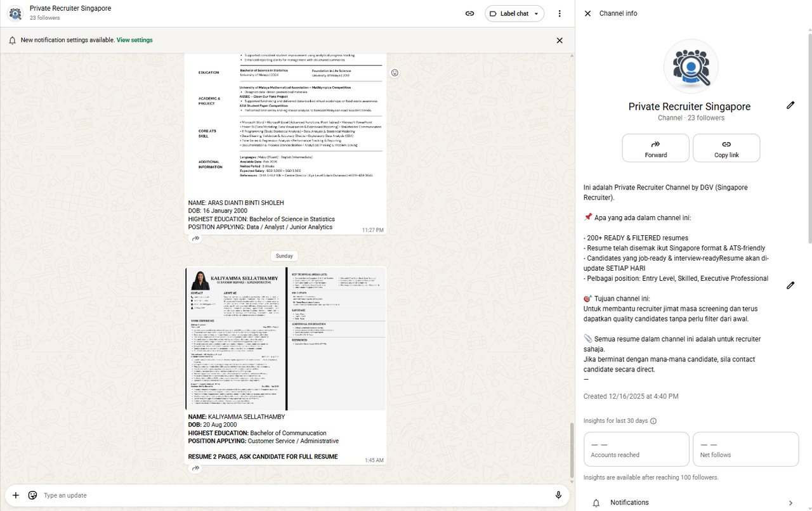This screenshot has width=812, height=511.
Task: Click 'NAME: ARAS DIANTI BINTI SHOLEH' text
Action: pos(236,203)
